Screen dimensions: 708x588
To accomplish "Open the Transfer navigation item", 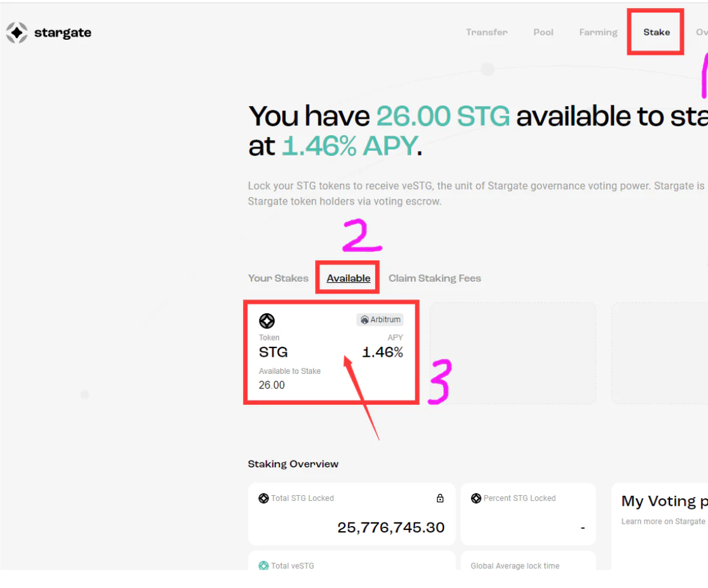I will 487,32.
